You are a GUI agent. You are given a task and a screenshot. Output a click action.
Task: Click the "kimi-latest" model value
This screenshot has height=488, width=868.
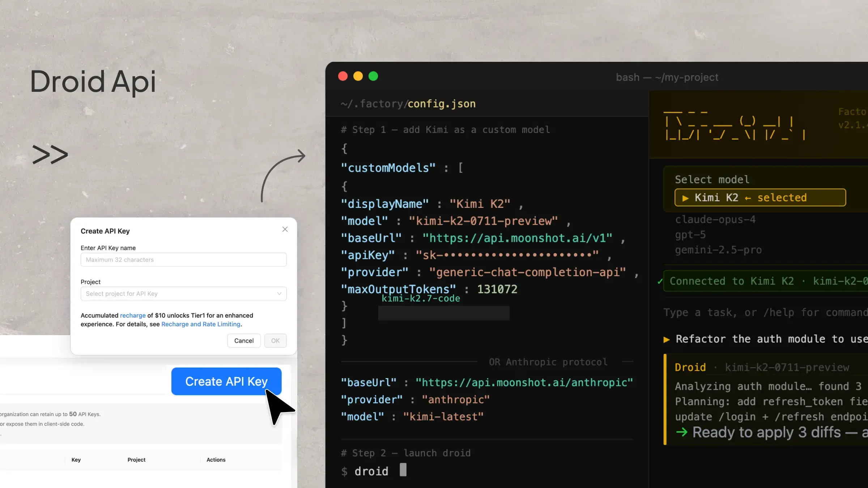click(443, 416)
